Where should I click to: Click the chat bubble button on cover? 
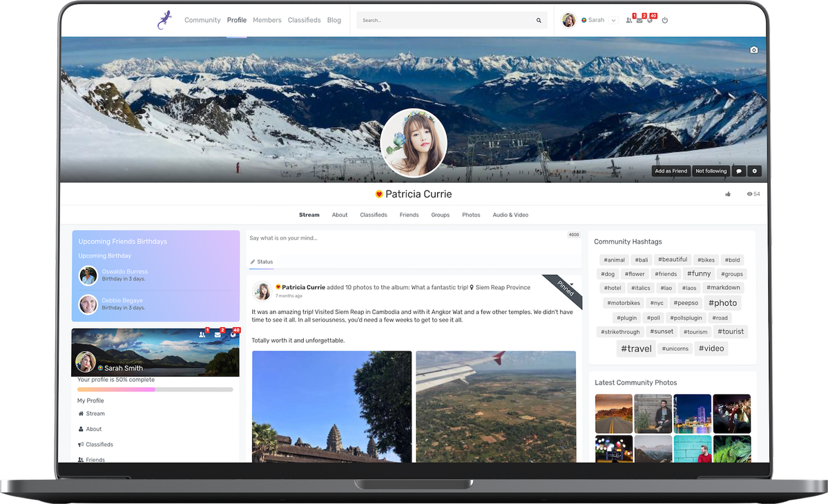(738, 171)
